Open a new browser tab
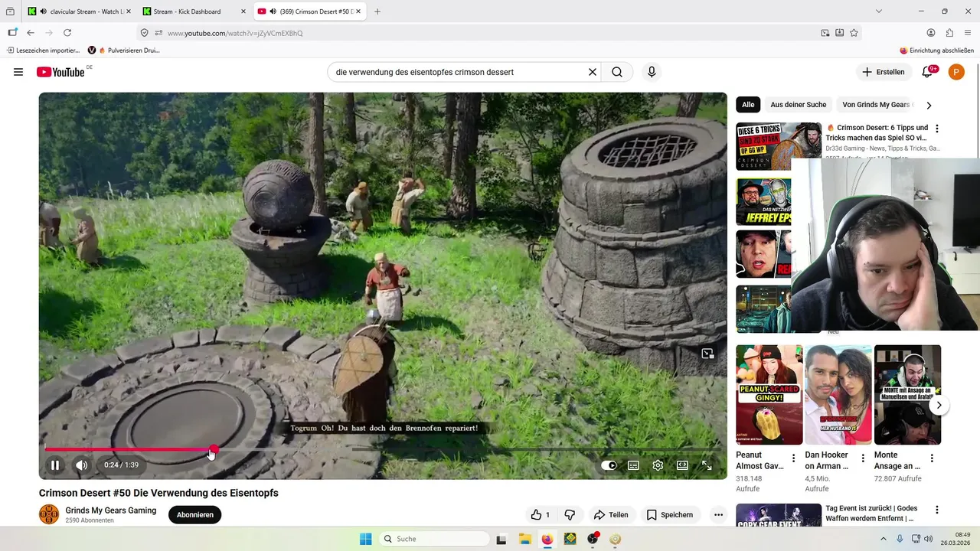This screenshot has width=980, height=551. (x=377, y=11)
